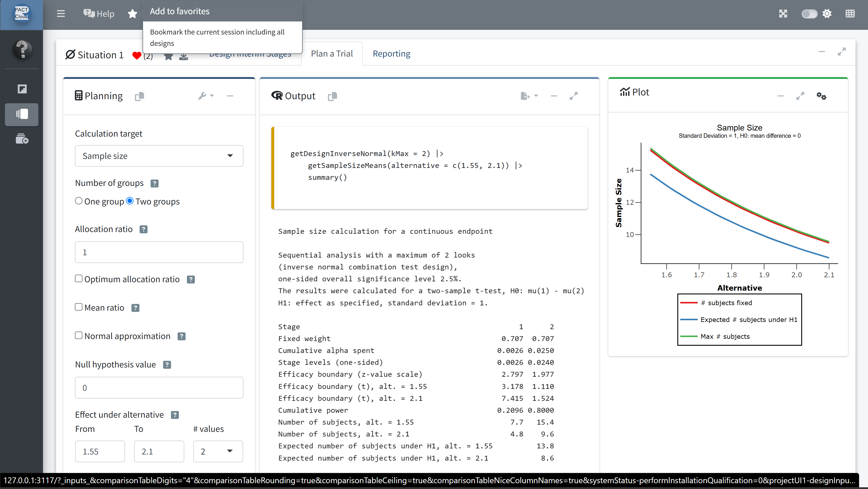Click the Sample Size plot title
Screen dimensions: 868x489
point(739,128)
